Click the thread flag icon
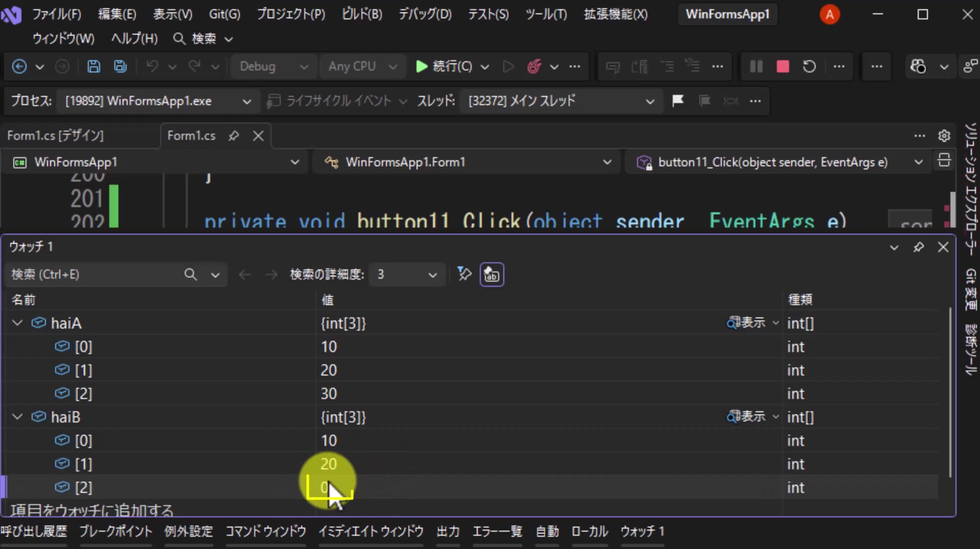The image size is (980, 549). pyautogui.click(x=678, y=101)
